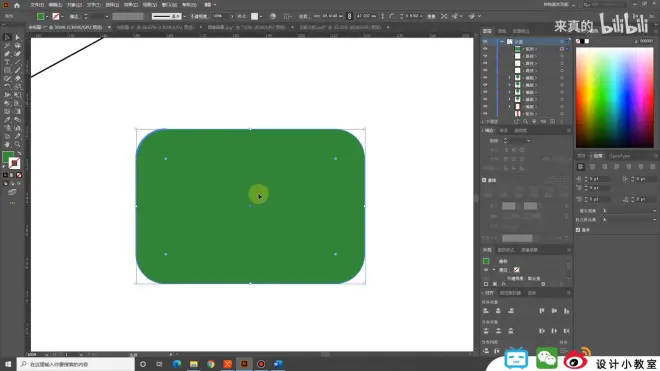660x371 pixels.
Task: Open the graphic style dropdown in control bar
Action: click(x=261, y=16)
